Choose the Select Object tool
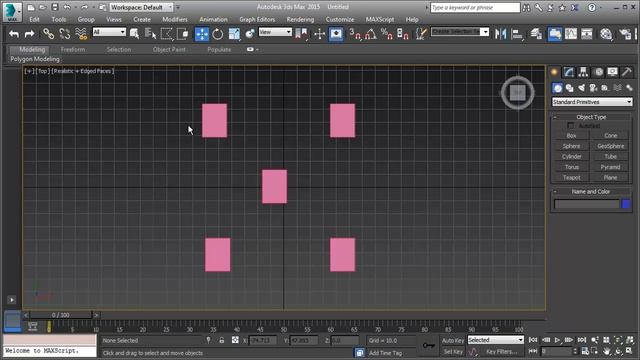The height and width of the screenshot is (360, 640). point(134,34)
